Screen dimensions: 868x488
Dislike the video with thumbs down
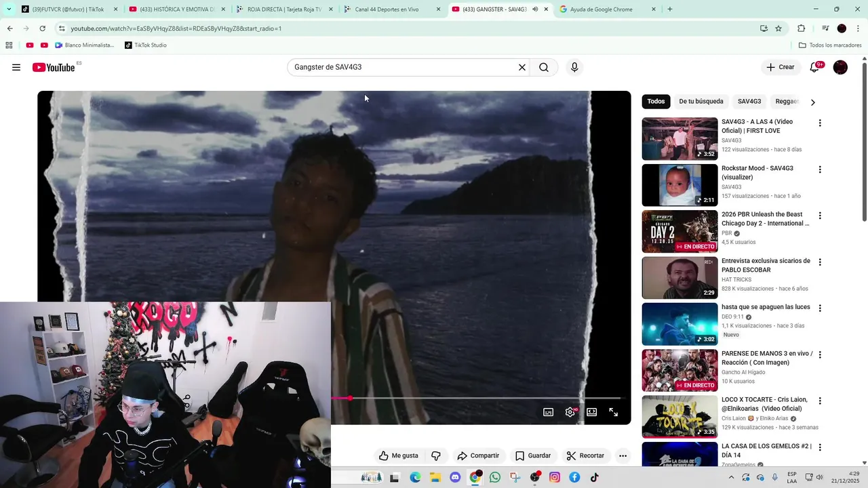pos(436,455)
